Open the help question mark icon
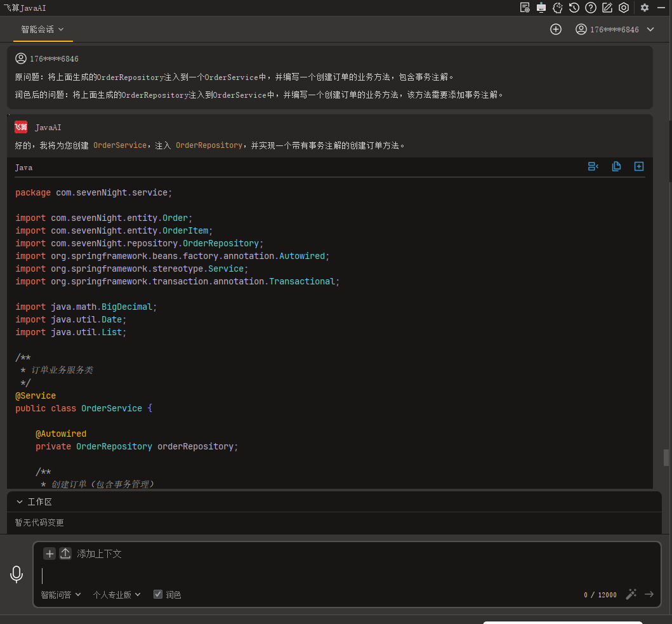The image size is (672, 624). pyautogui.click(x=591, y=8)
